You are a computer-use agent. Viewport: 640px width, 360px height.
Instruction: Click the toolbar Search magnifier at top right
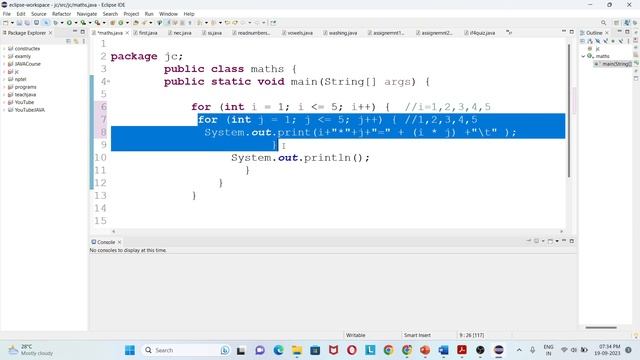click(x=603, y=23)
